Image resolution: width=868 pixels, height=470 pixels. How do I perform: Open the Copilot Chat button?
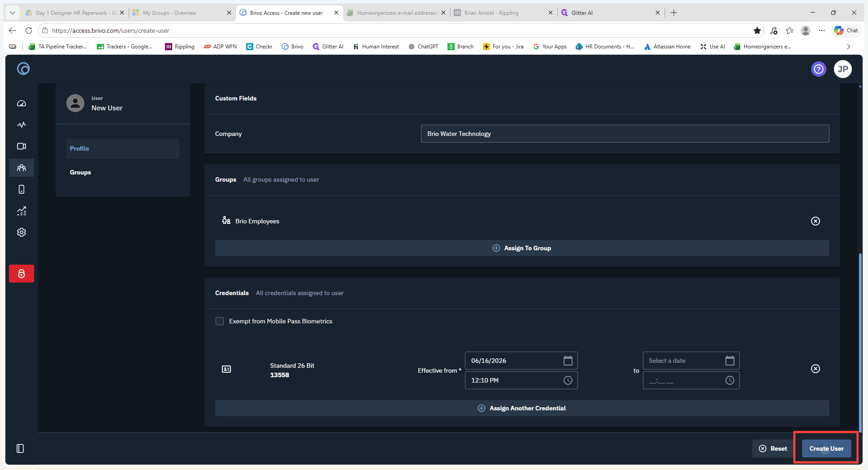(x=846, y=30)
